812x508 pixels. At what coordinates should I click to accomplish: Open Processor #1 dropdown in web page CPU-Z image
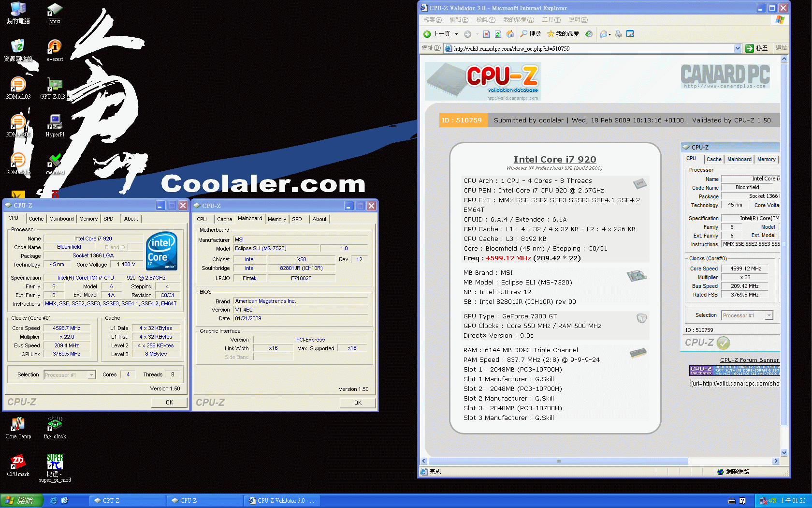(769, 315)
